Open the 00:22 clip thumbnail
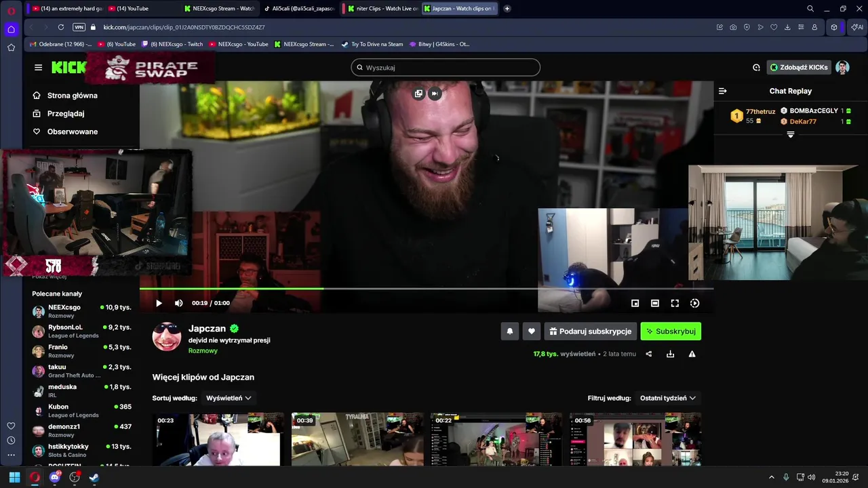The image size is (868, 488). click(x=496, y=439)
